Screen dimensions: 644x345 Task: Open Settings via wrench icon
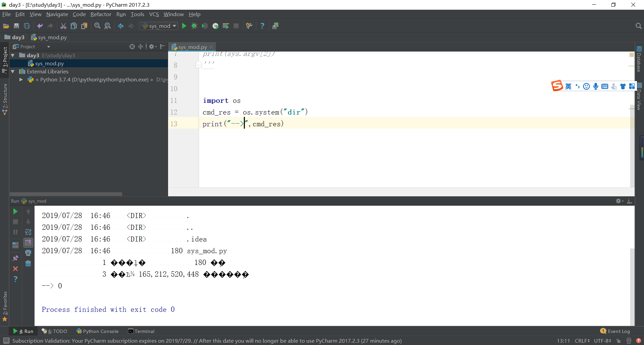coord(249,26)
